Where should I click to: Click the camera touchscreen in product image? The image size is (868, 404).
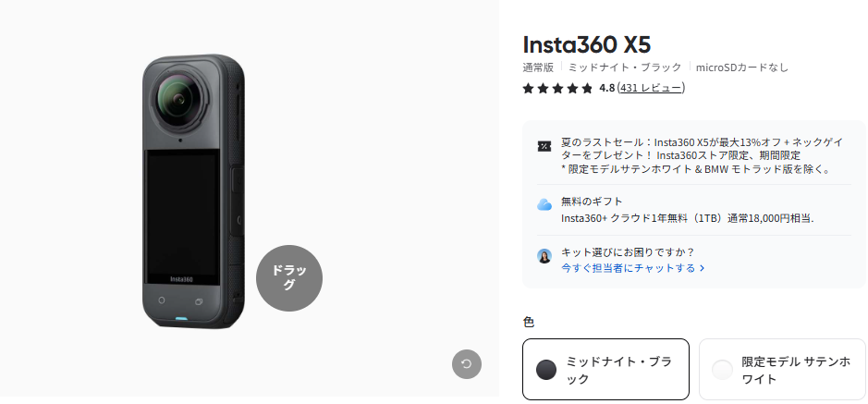[181, 214]
